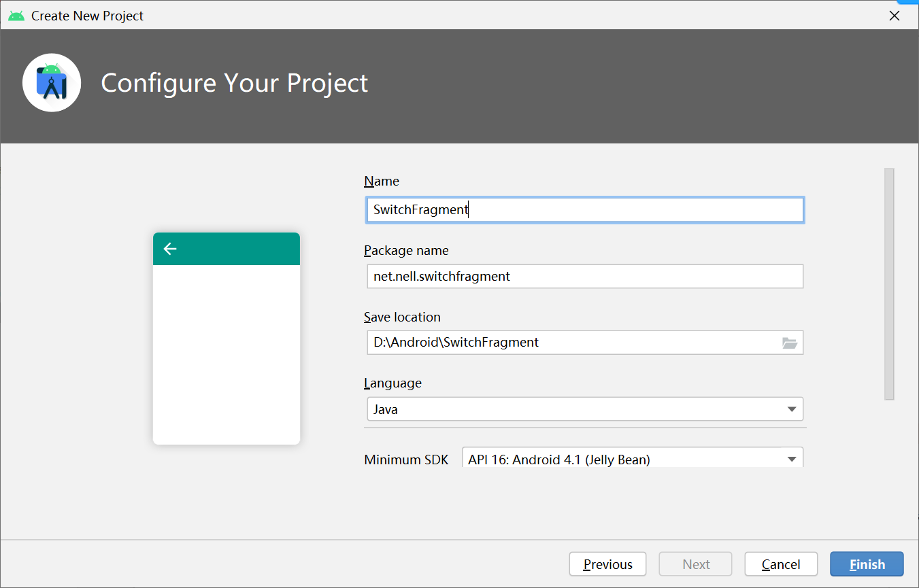The height and width of the screenshot is (588, 919).
Task: Click the Language label
Action: coord(392,383)
